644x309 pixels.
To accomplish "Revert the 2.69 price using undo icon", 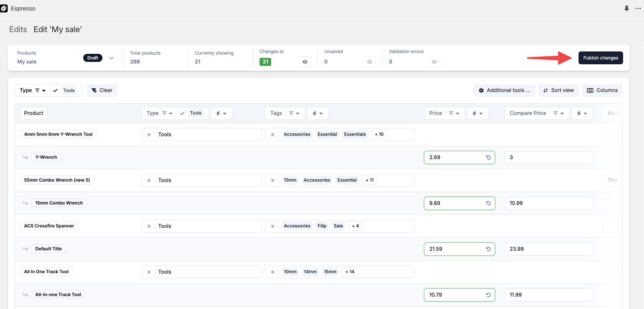I will click(488, 158).
